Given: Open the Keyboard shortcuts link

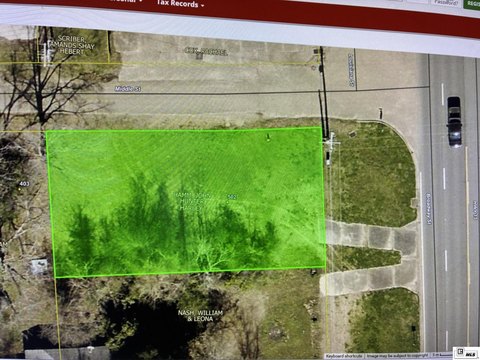Looking at the screenshot, I should (344, 356).
